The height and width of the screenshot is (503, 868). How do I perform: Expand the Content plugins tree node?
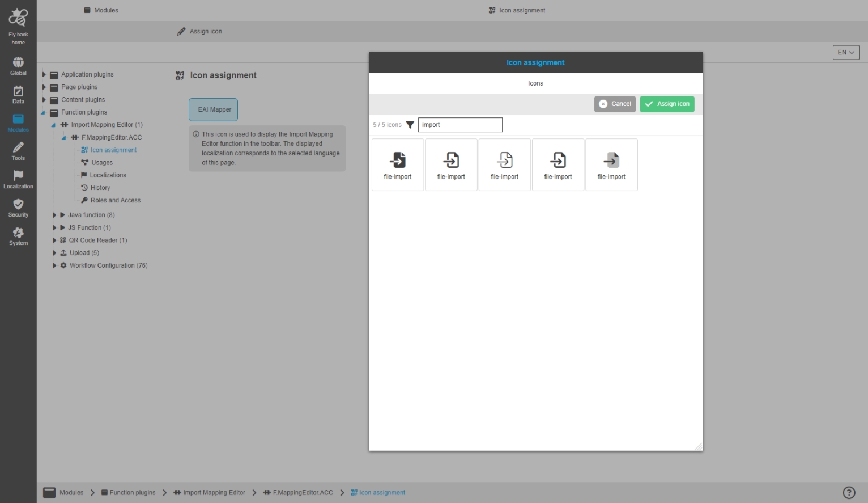click(44, 99)
